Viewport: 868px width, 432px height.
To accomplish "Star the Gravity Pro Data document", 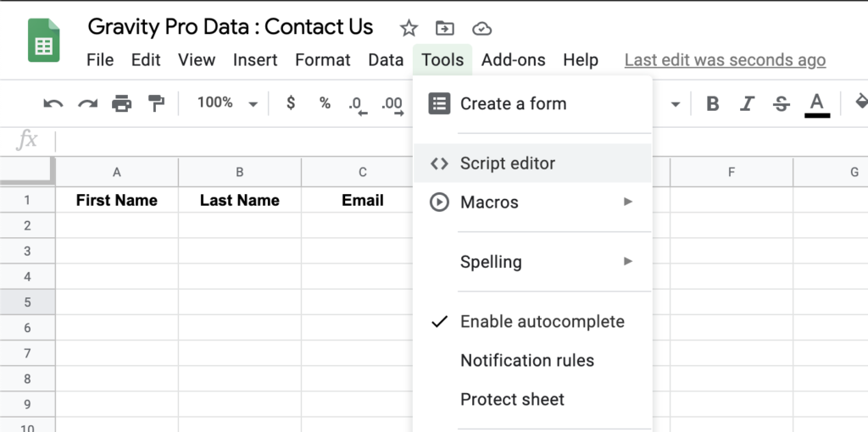I will click(x=409, y=28).
